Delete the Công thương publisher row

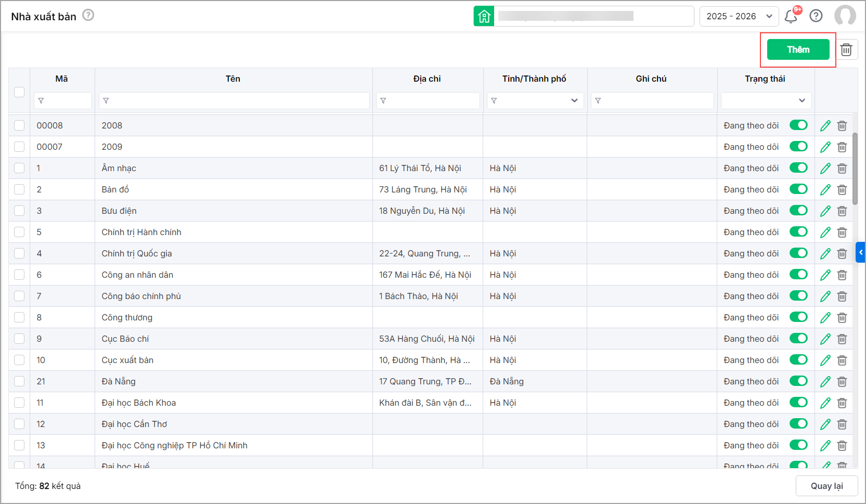[842, 318]
